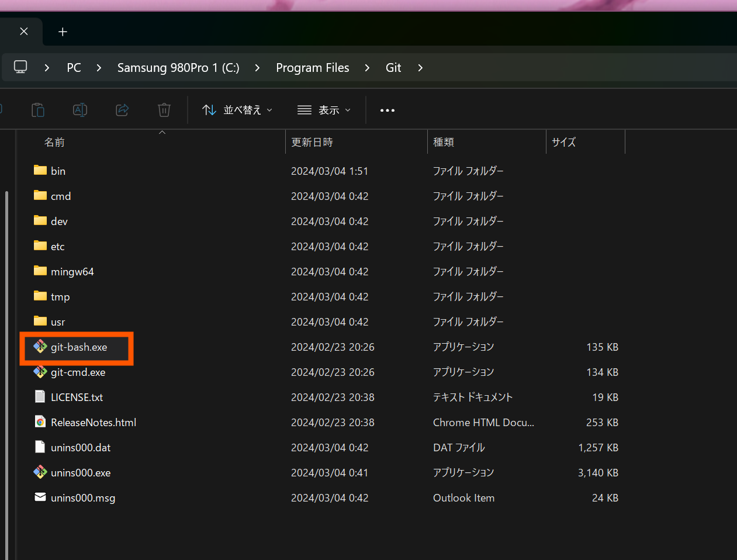Click the Paste clipboard icon

point(38,110)
